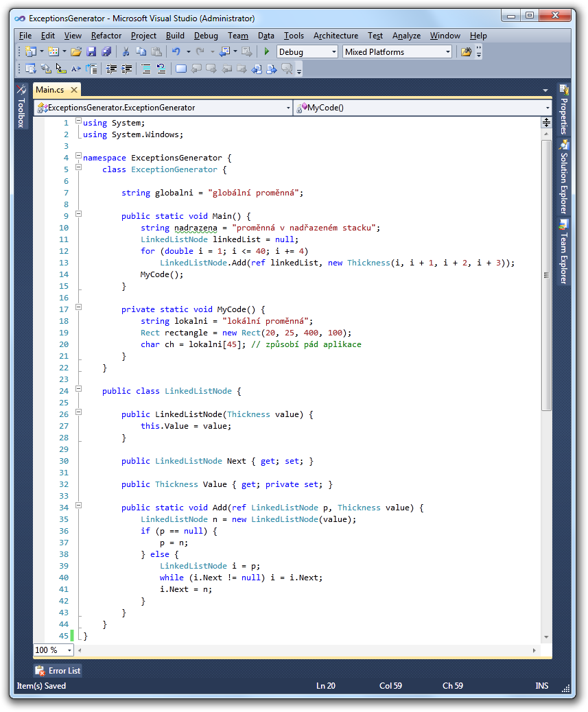Viewport: 588px width, 712px height.
Task: Open the Refactor menu
Action: click(x=106, y=36)
